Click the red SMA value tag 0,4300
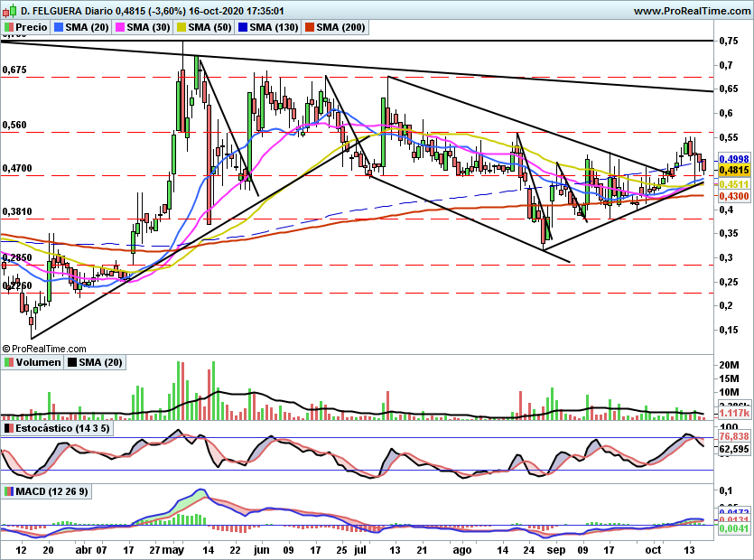This screenshot has height=560, width=754. coord(734,196)
